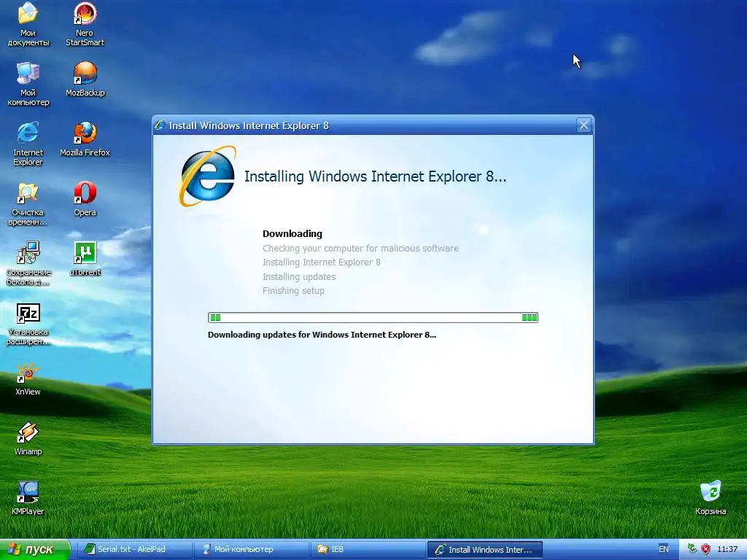Click the 'Installing updates' step text

299,276
